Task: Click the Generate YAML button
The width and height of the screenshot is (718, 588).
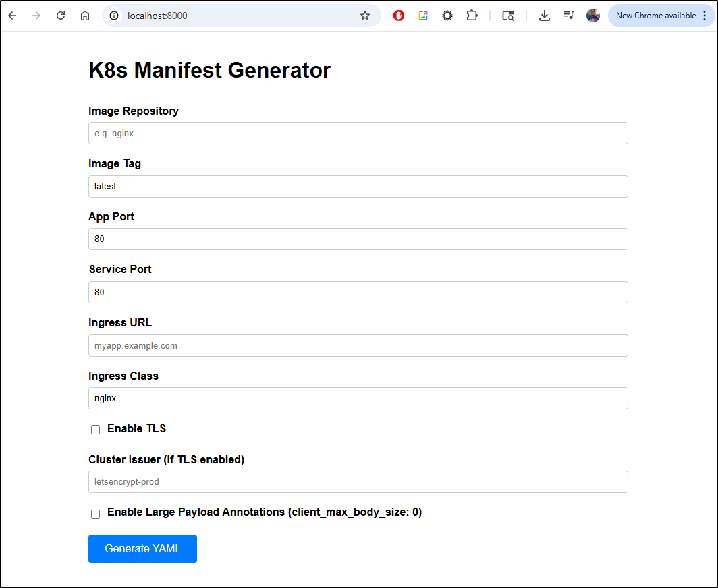Action: (x=142, y=549)
